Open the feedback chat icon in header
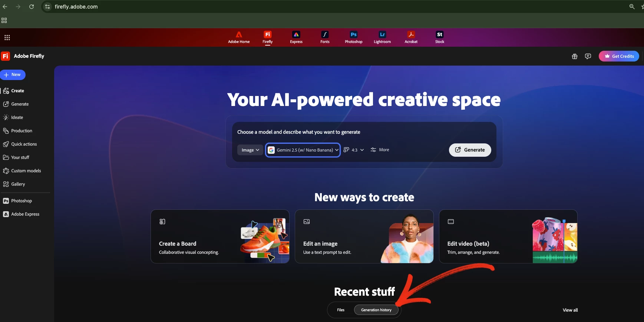The height and width of the screenshot is (322, 644). (x=588, y=56)
